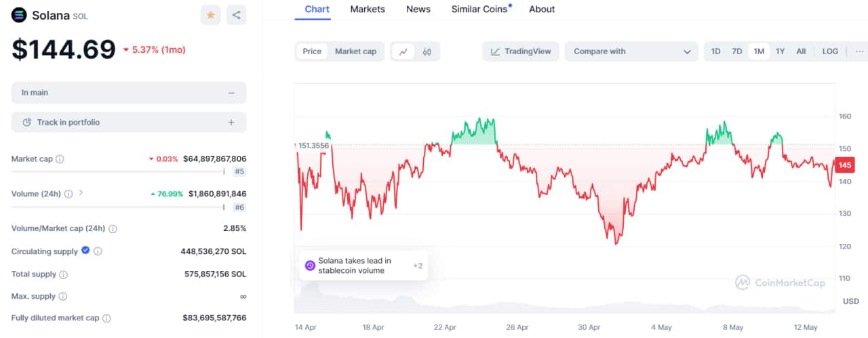Click the share icon next to Solana
The image size is (868, 338).
[x=236, y=15]
